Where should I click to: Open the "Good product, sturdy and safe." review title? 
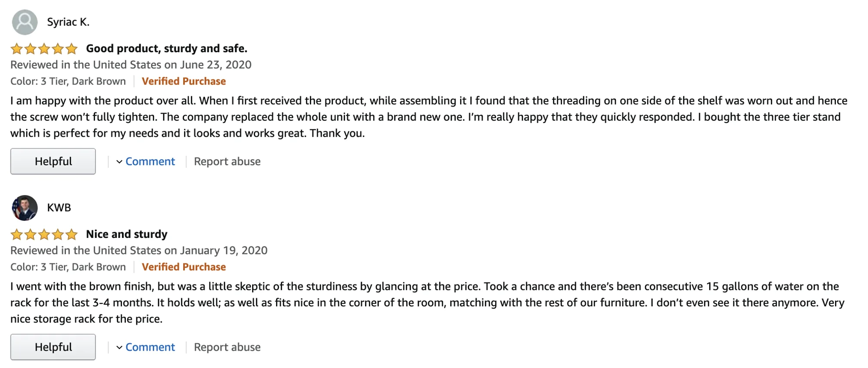pyautogui.click(x=167, y=49)
